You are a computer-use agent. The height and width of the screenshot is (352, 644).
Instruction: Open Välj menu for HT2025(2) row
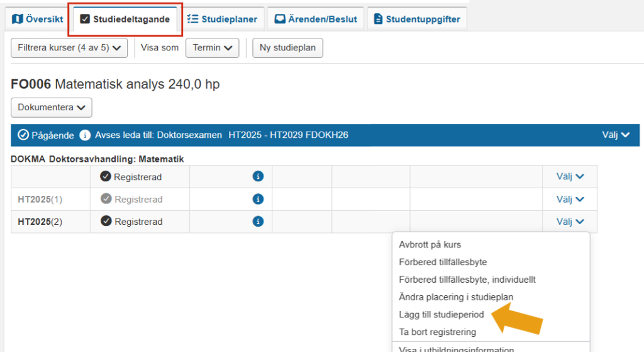pyautogui.click(x=570, y=222)
